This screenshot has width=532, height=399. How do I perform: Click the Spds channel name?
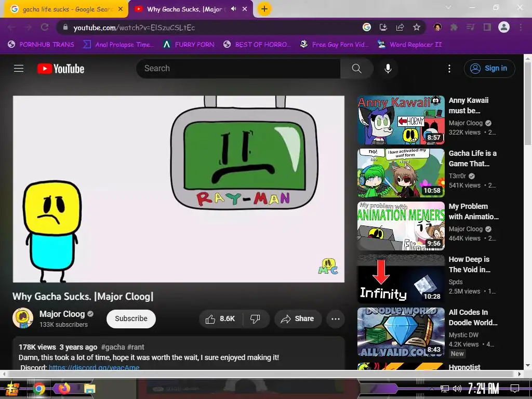[456, 282]
